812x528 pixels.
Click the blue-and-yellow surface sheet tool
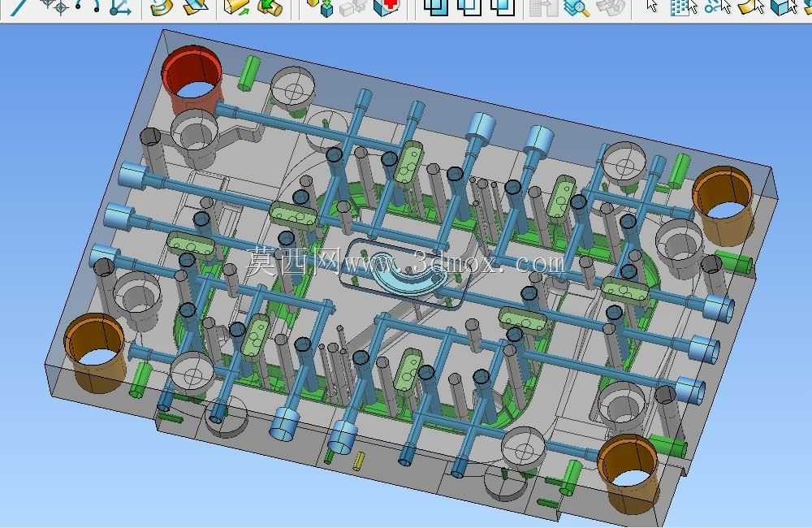click(196, 6)
